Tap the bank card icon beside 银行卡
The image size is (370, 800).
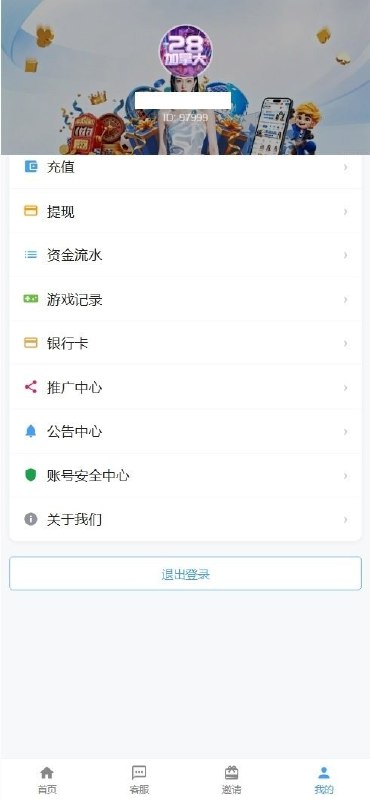[x=31, y=343]
